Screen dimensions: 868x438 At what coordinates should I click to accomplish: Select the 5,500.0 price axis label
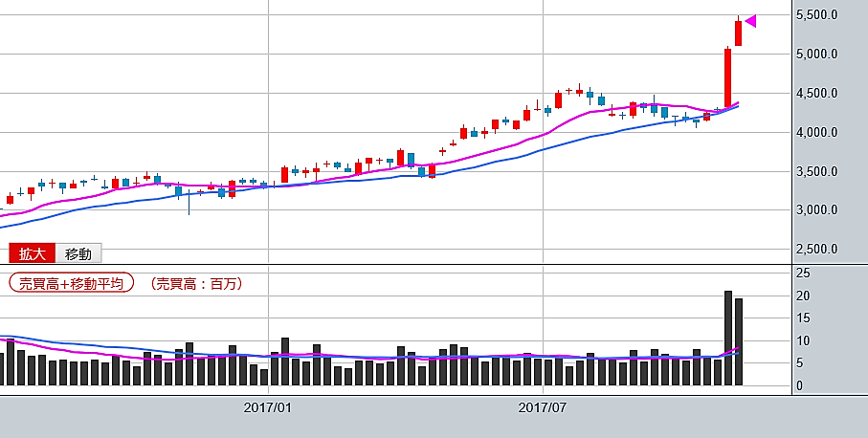(816, 15)
